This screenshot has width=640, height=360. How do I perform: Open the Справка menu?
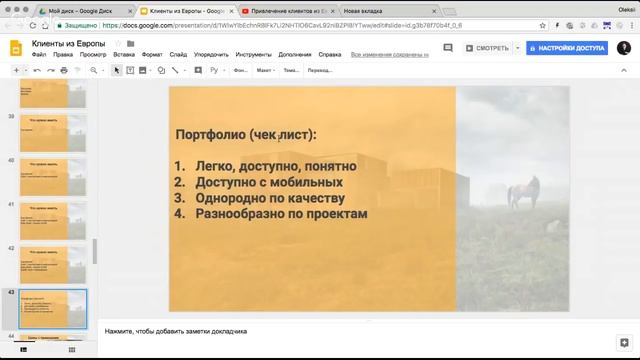[x=330, y=54]
